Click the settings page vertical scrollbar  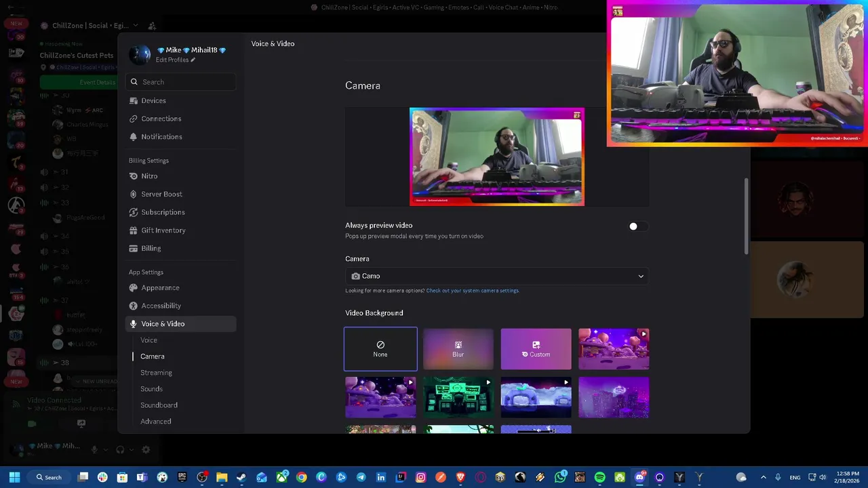pyautogui.click(x=747, y=217)
